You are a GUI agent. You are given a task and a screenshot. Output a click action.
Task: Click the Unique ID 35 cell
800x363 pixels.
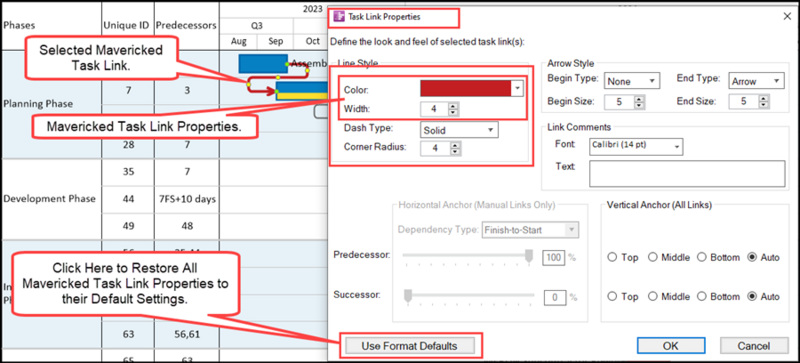pyautogui.click(x=127, y=172)
